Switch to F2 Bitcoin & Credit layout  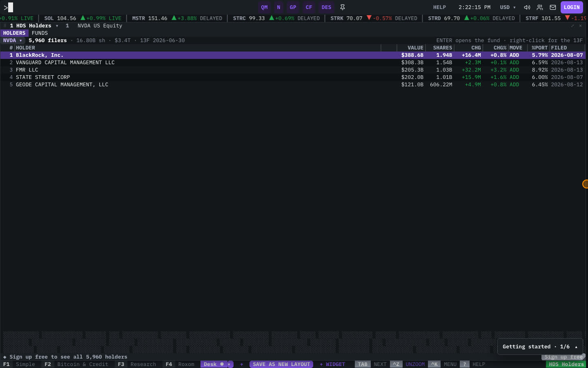pos(76,364)
